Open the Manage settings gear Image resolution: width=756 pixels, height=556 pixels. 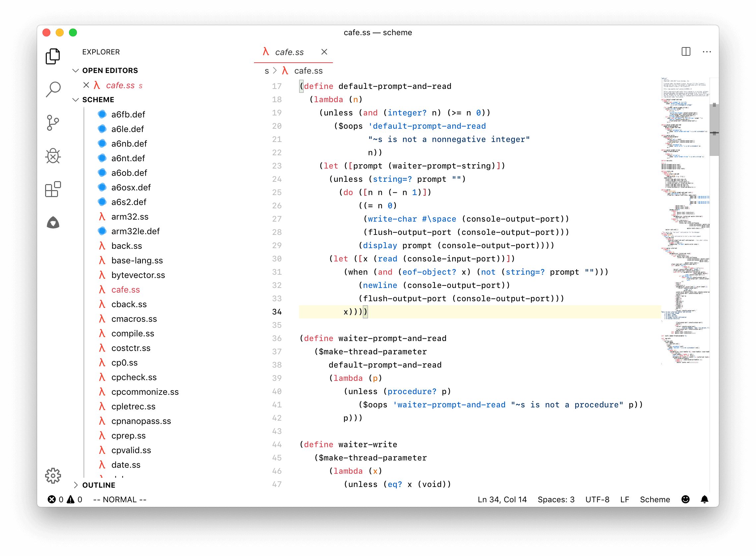tap(53, 476)
